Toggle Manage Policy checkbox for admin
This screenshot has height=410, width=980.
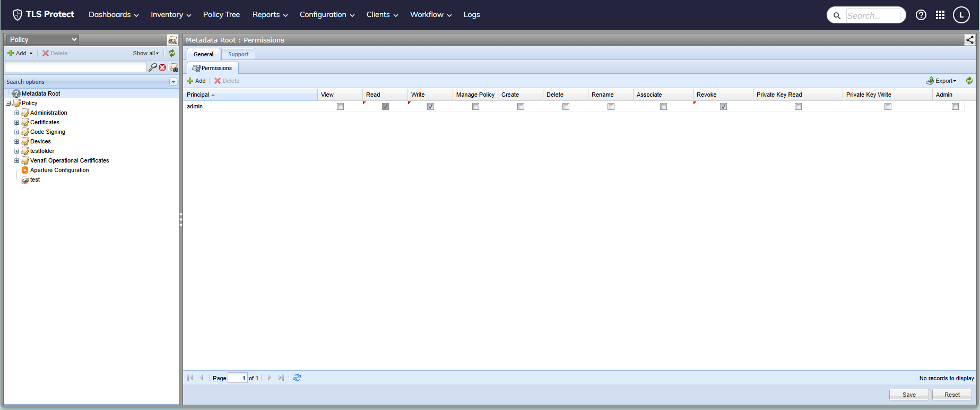[x=476, y=107]
